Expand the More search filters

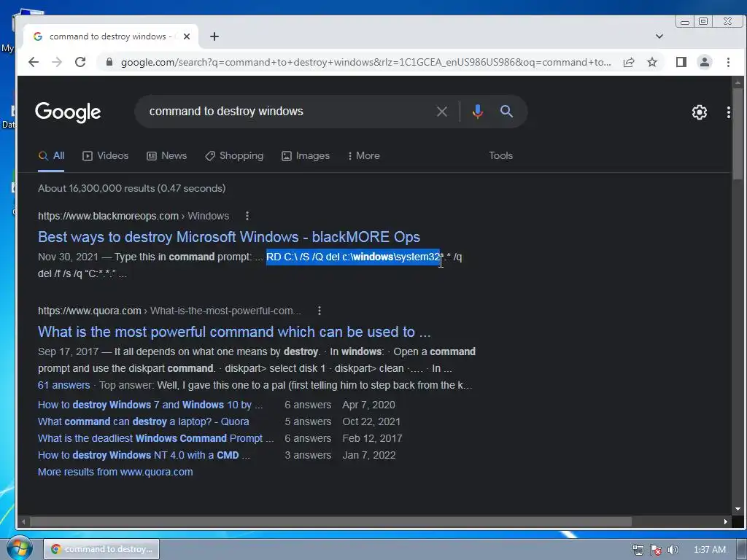pos(363,156)
